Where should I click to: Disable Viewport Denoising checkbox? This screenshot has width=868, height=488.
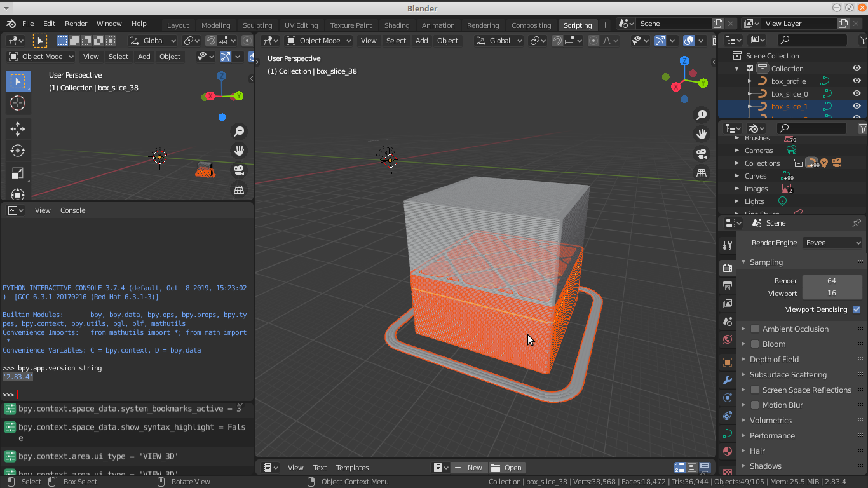coord(857,309)
